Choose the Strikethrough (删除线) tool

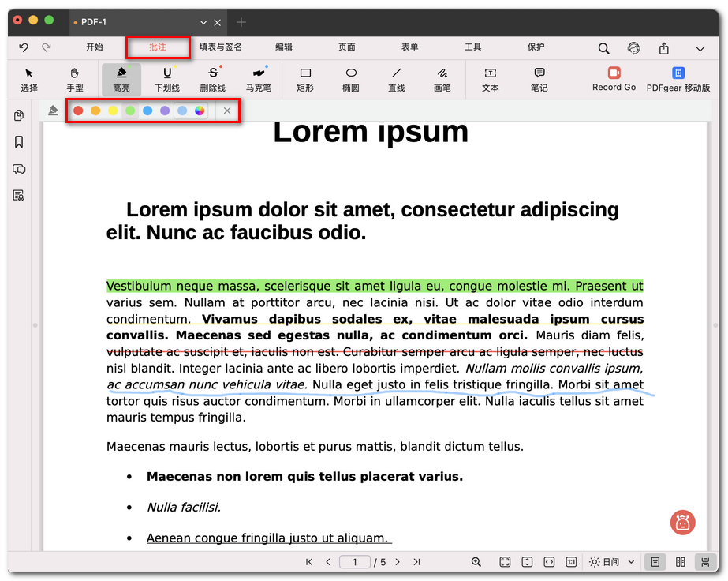point(212,79)
